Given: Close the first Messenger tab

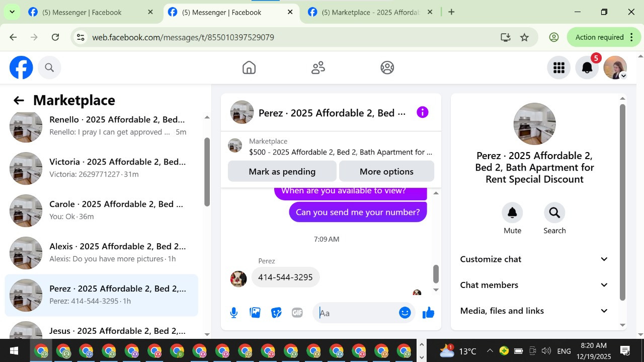Looking at the screenshot, I should click(x=150, y=12).
